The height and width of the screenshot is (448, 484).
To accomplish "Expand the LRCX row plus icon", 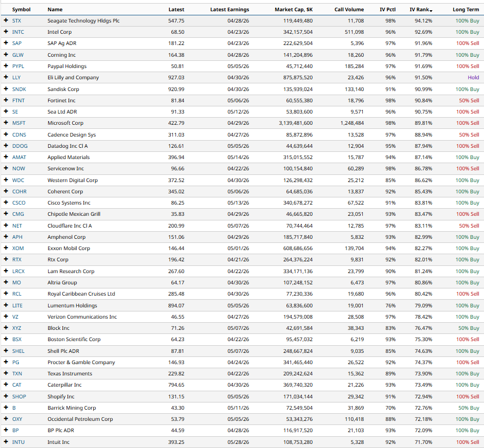I will (x=6, y=271).
